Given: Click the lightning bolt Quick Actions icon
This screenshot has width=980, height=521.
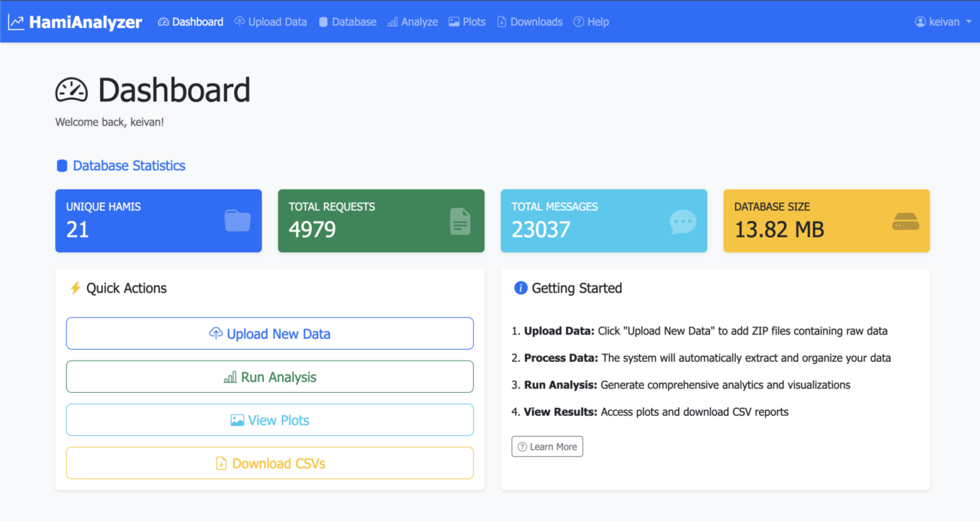Looking at the screenshot, I should (x=75, y=288).
